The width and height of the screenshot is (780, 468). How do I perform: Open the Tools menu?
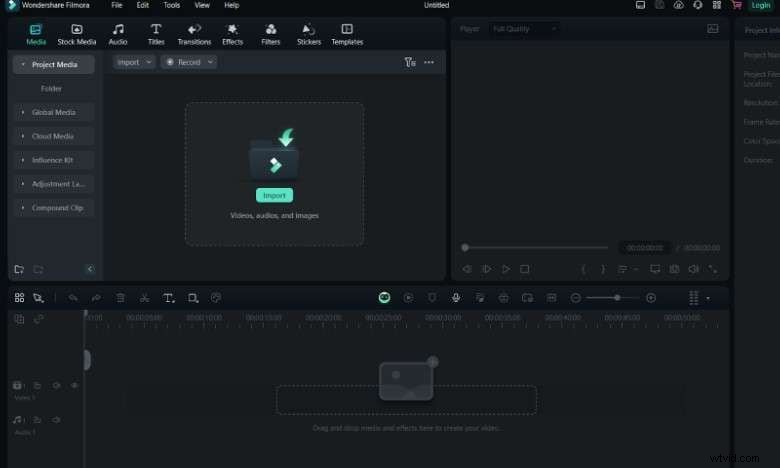(x=172, y=5)
